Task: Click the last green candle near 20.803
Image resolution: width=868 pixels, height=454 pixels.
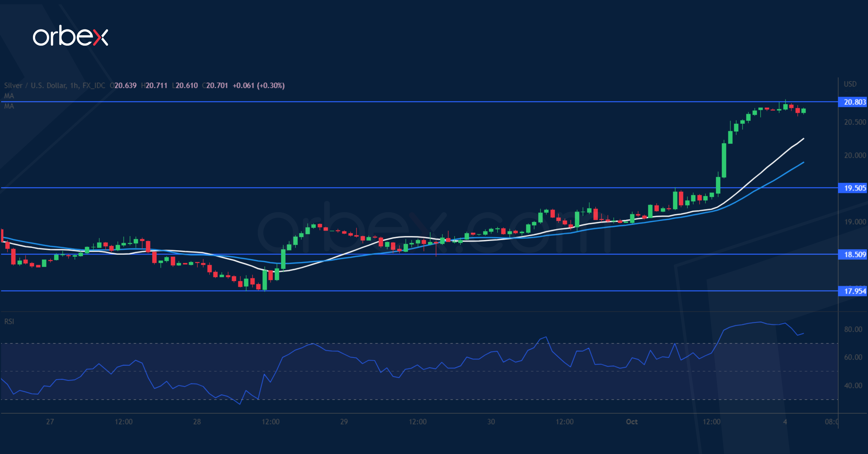Action: (804, 111)
